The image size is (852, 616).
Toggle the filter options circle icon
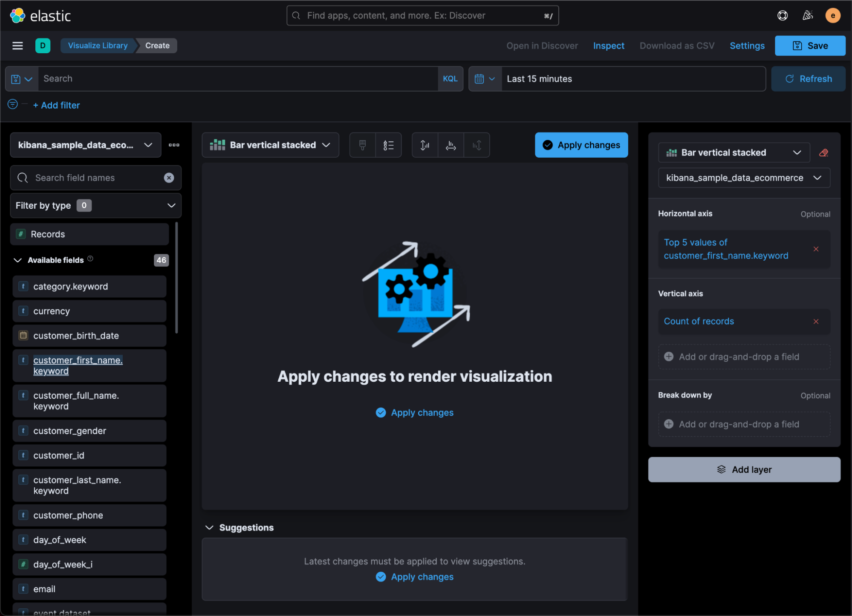(13, 104)
